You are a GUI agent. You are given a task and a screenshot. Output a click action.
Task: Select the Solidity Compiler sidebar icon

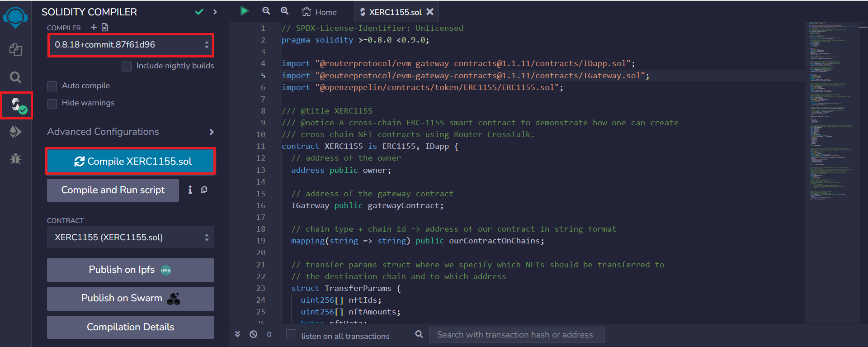tap(16, 105)
